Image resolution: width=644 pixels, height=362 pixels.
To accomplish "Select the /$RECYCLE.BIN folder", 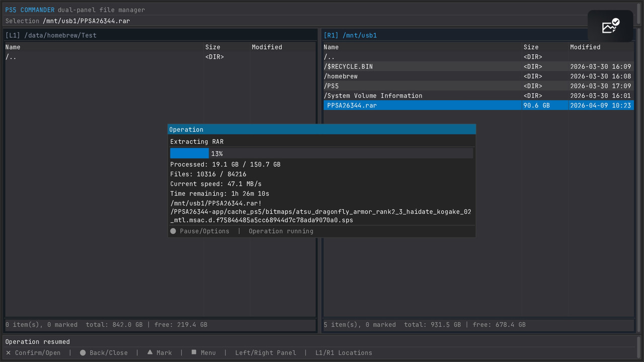I will 478,66.
